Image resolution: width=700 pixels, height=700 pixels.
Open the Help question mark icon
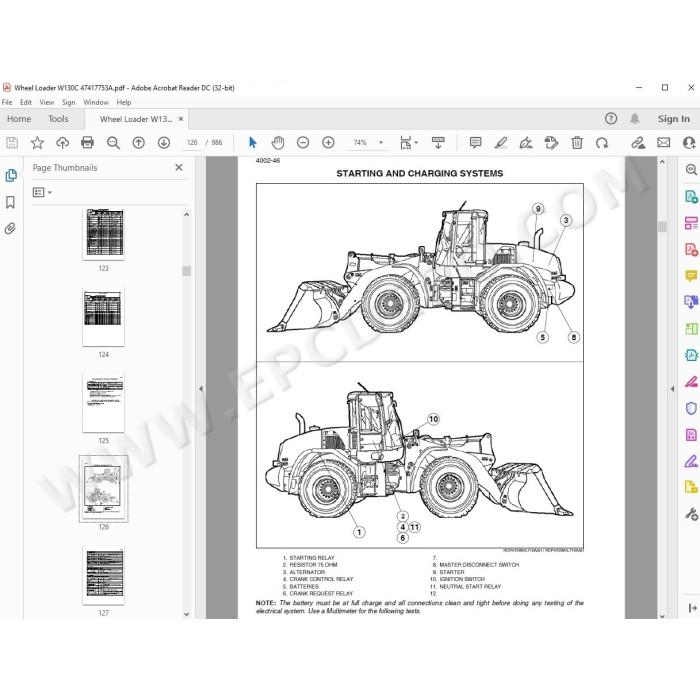[x=611, y=119]
